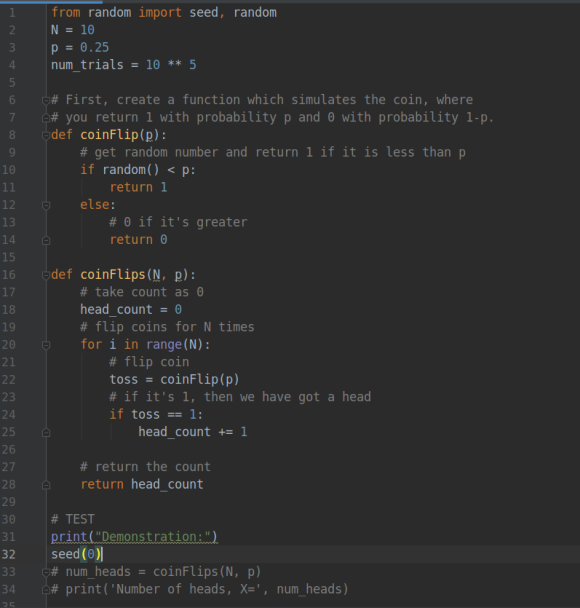Click 'num_trials' variable on line 4

pyautogui.click(x=87, y=65)
